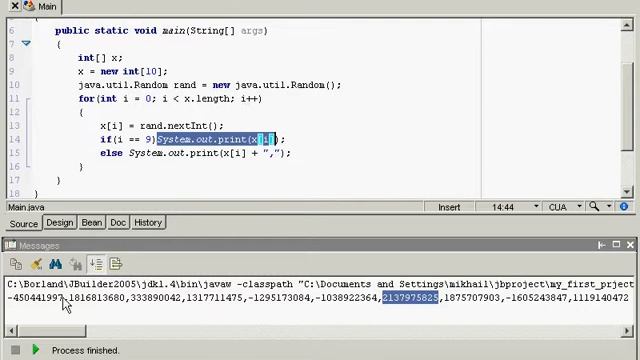
Task: Open dropdown arrow next to magnifier
Action: coord(609,207)
